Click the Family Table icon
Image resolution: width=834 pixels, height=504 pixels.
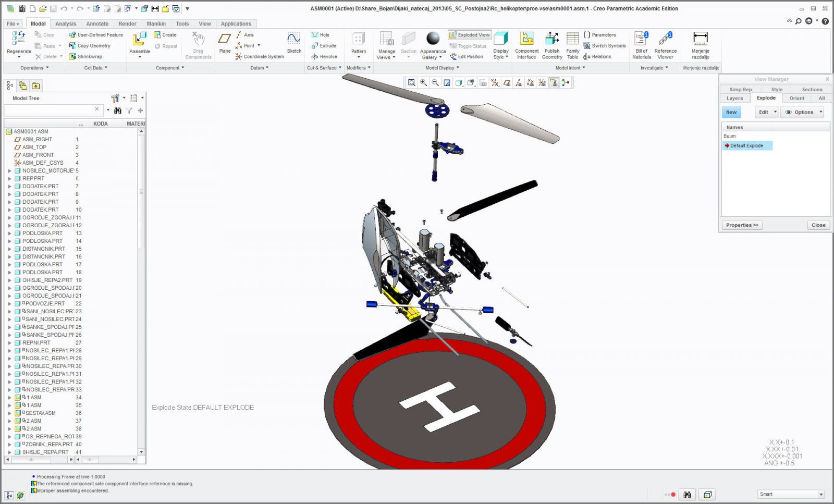pos(572,39)
